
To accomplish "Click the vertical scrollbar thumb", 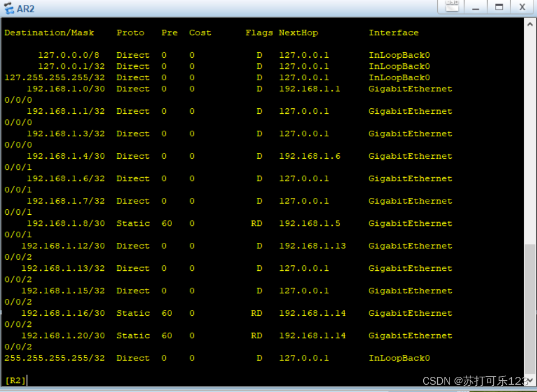I will (x=530, y=310).
